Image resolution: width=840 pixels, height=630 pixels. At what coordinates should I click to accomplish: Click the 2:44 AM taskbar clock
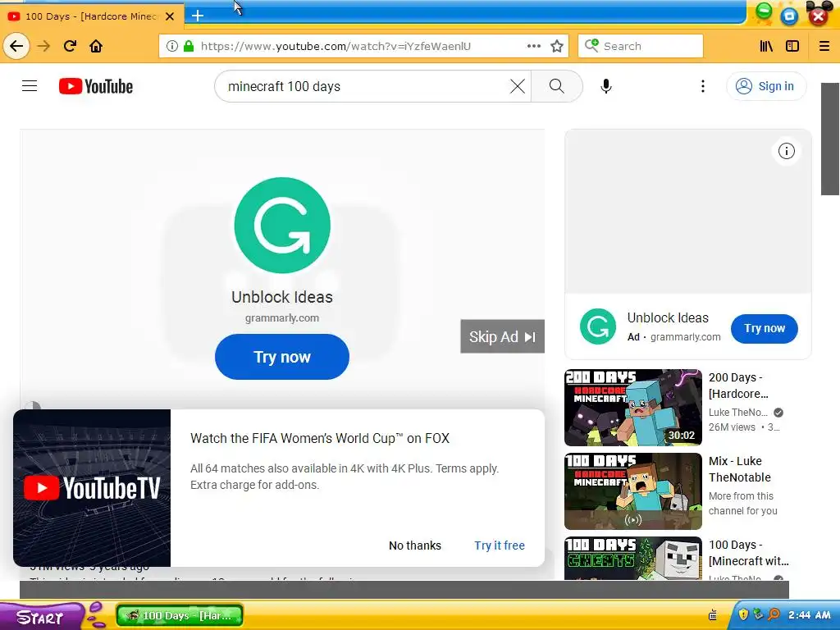810,615
